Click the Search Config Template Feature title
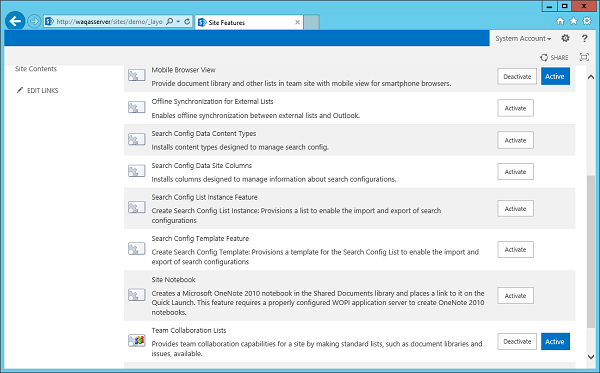The image size is (600, 373). [x=200, y=238]
